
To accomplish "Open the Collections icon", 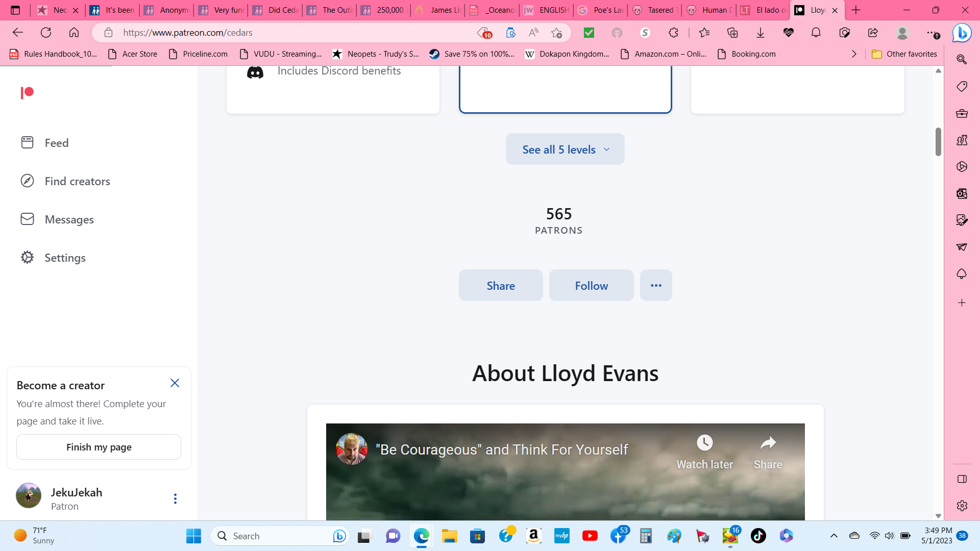I will [732, 33].
